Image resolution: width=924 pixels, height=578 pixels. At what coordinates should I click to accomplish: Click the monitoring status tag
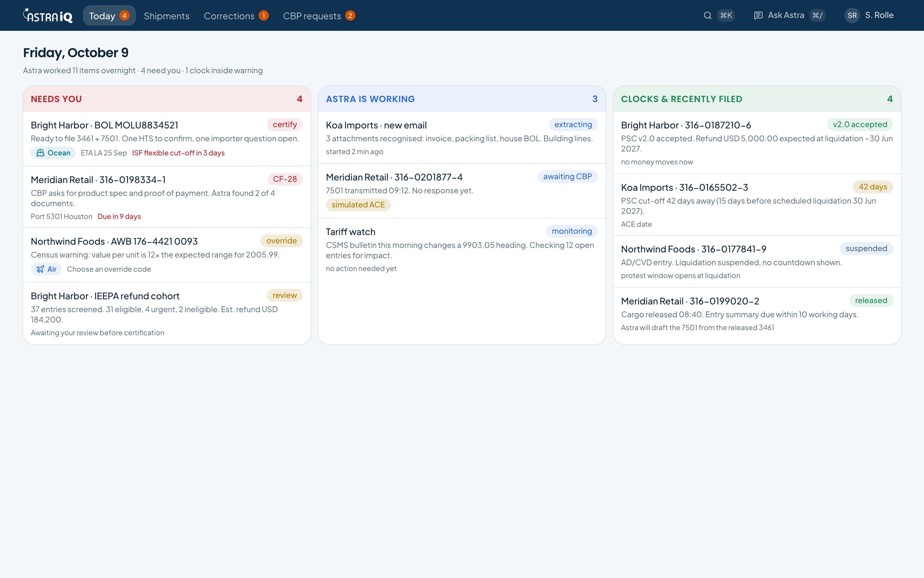572,231
